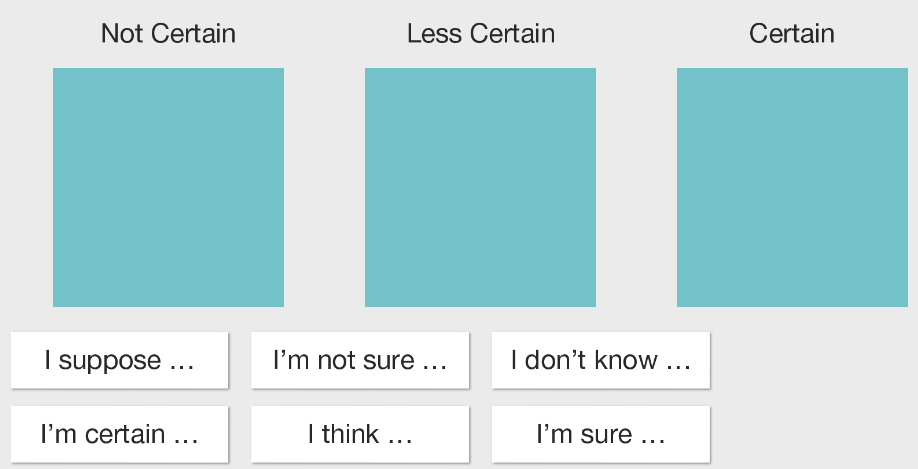The height and width of the screenshot is (469, 918).
Task: Click the 'Less Certain' column heading
Action: [481, 33]
